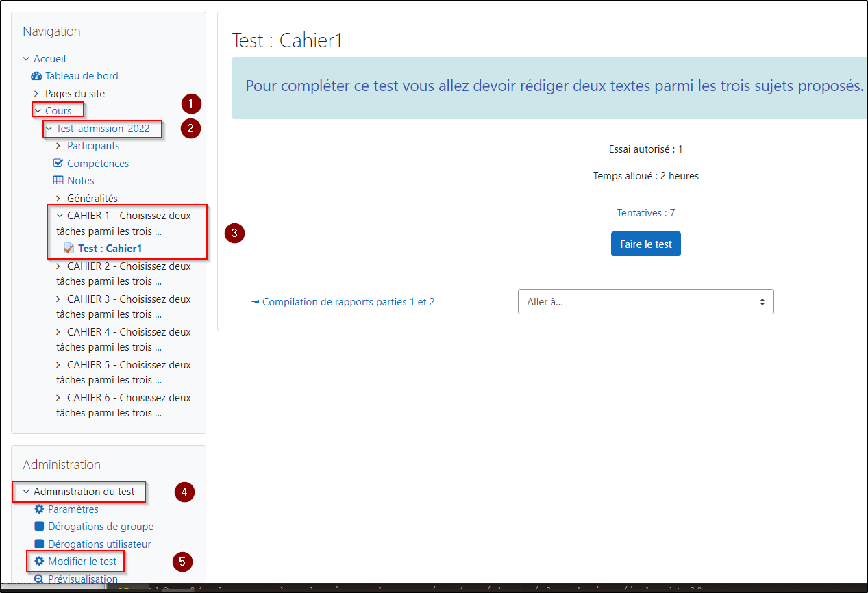Open the "Aller à..." dropdown
This screenshot has height=593, width=868.
pyautogui.click(x=645, y=302)
